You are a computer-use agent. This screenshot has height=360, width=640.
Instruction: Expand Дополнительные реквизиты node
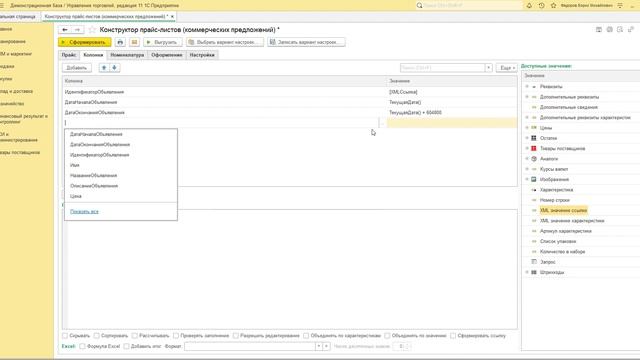(x=527, y=97)
